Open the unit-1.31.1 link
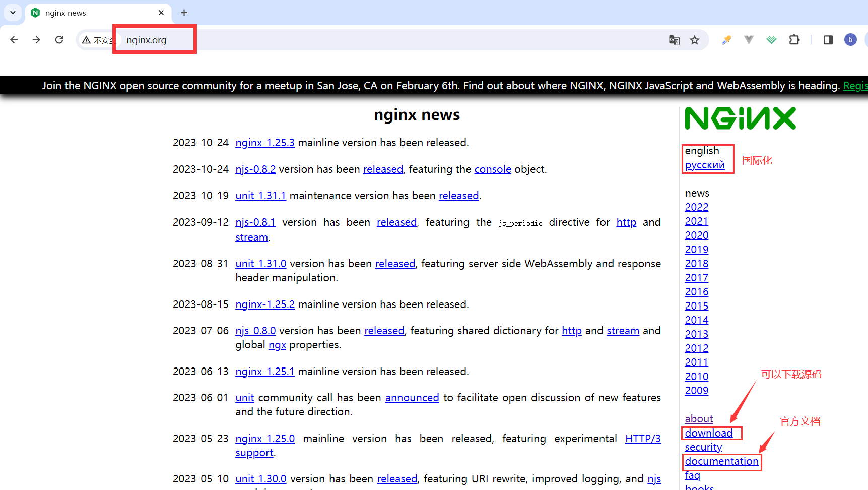Viewport: 868px width, 490px height. pyautogui.click(x=261, y=196)
